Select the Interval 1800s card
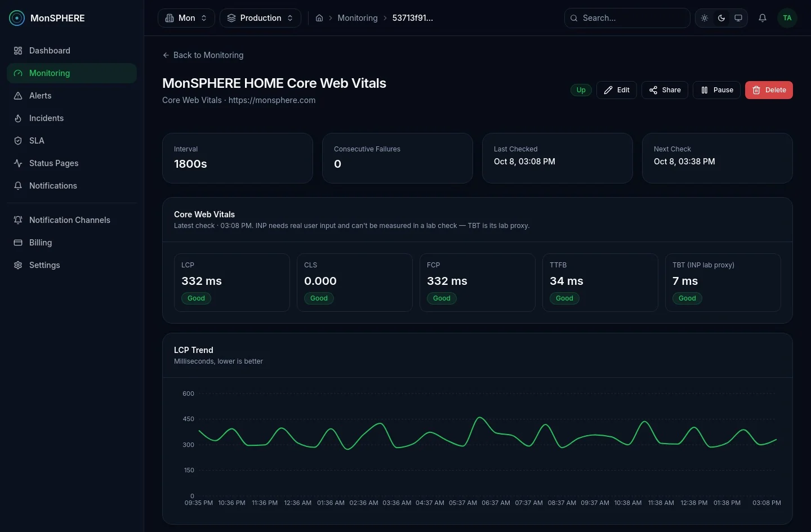811x532 pixels. pos(238,158)
